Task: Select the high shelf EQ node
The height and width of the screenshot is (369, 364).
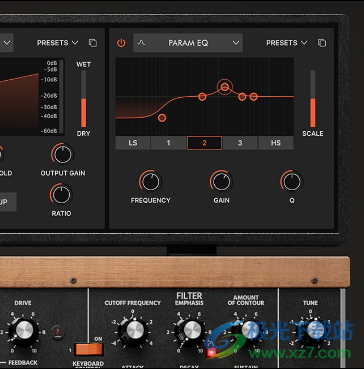Action: click(x=254, y=97)
